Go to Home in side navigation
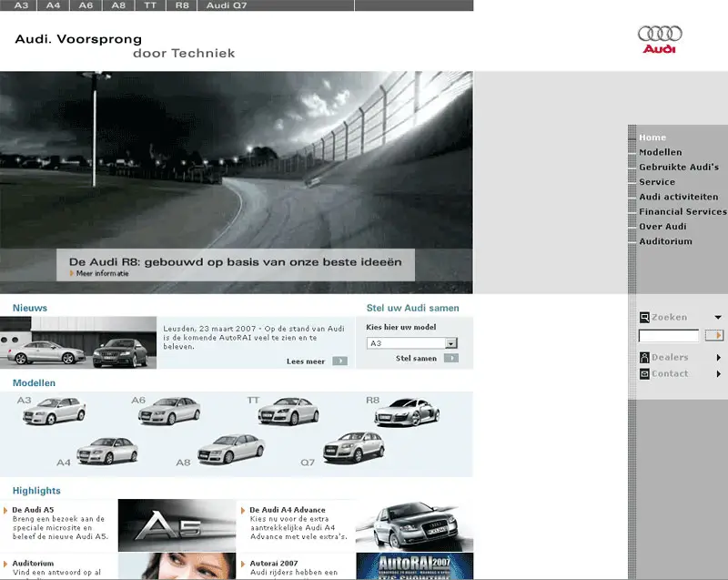Screen dimensions: 728x580 pyautogui.click(x=652, y=137)
